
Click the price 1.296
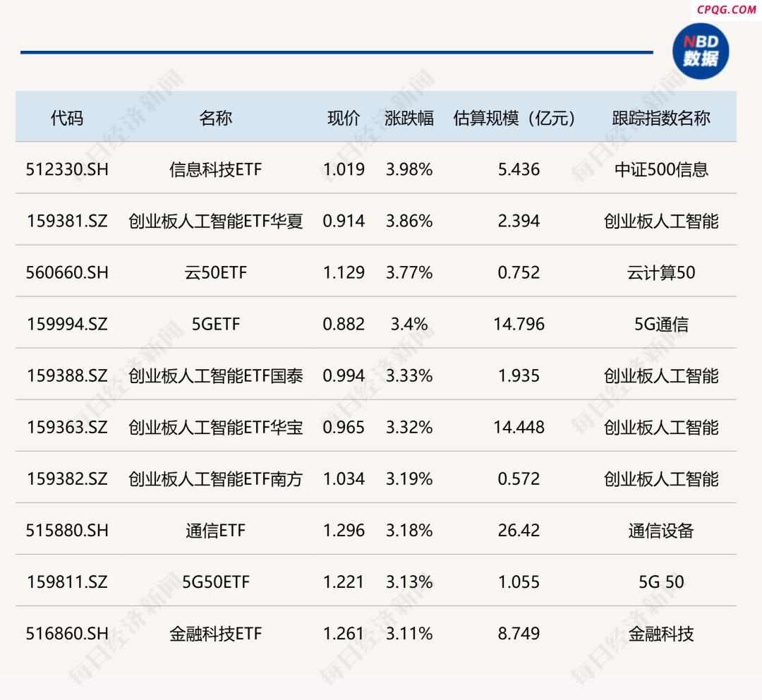point(344,531)
